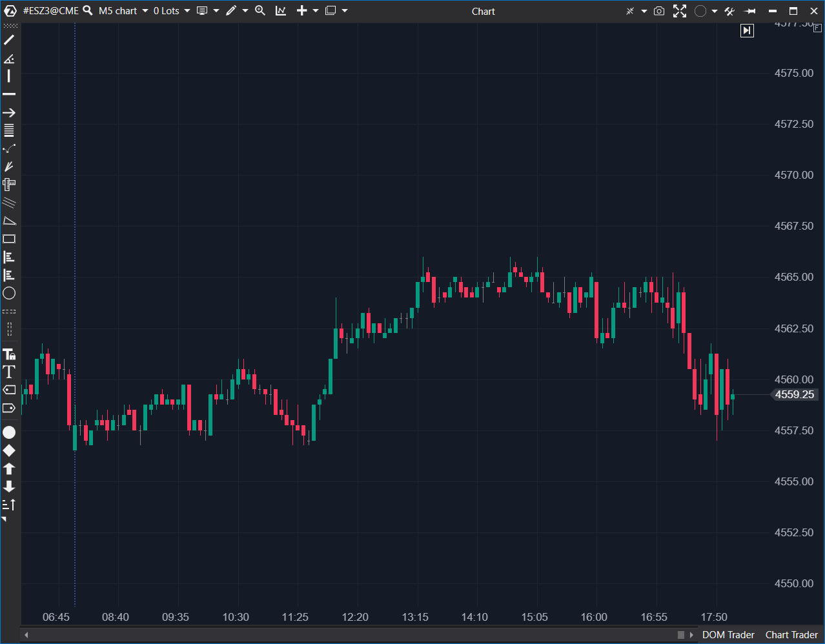Viewport: 825px width, 644px height.
Task: Open dropdown arrow beside window layout icon
Action: pos(345,11)
